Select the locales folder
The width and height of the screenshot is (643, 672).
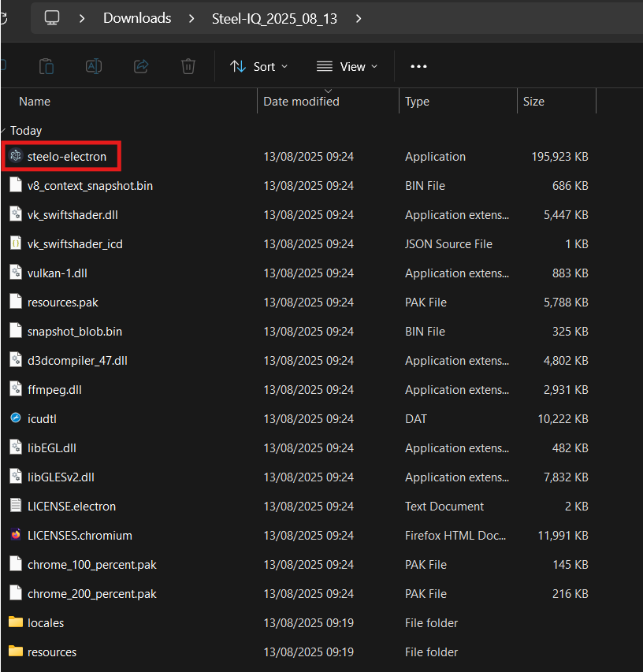pos(46,622)
